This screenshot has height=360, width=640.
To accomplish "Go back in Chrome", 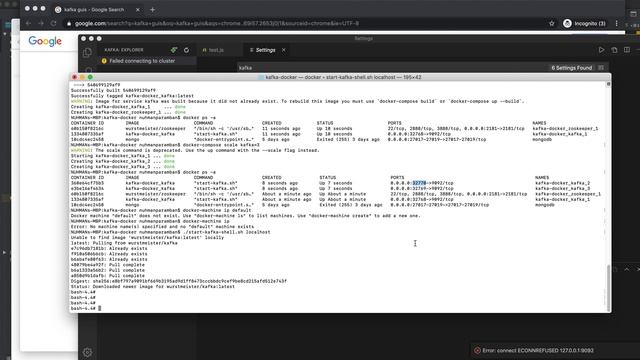I will (28, 24).
